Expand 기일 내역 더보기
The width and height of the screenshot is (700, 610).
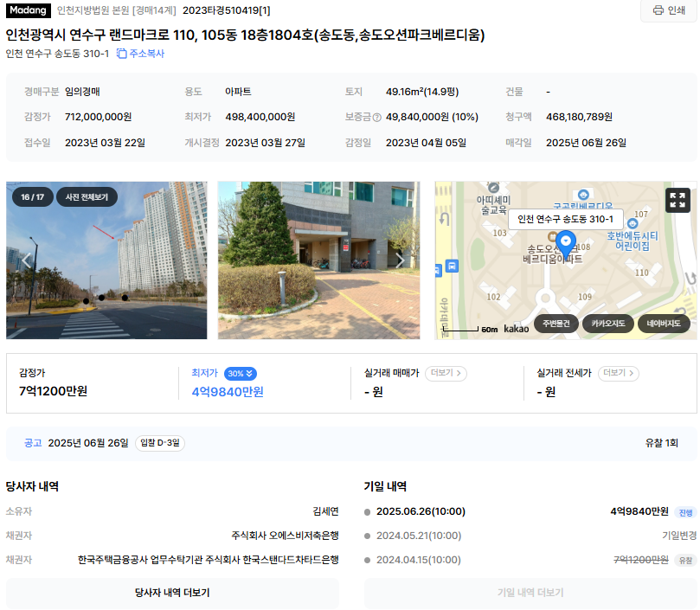(530, 593)
